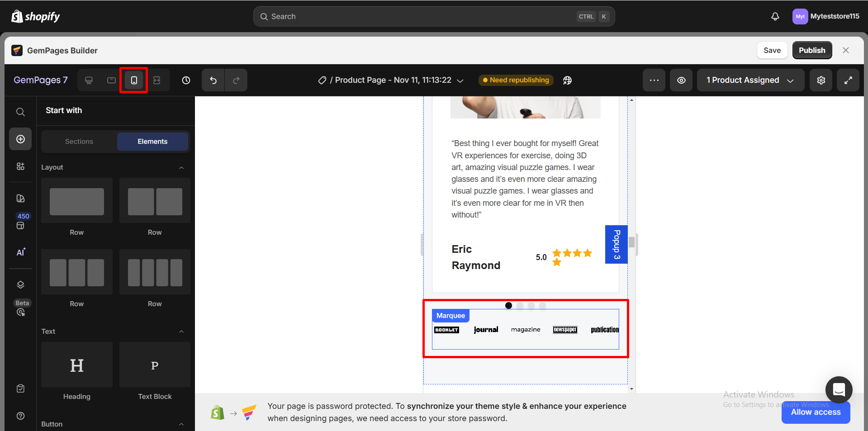Click Allow access in the banner

(x=815, y=412)
